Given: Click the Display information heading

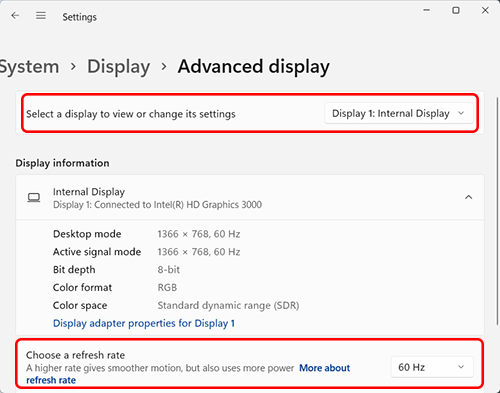Looking at the screenshot, I should [x=62, y=163].
